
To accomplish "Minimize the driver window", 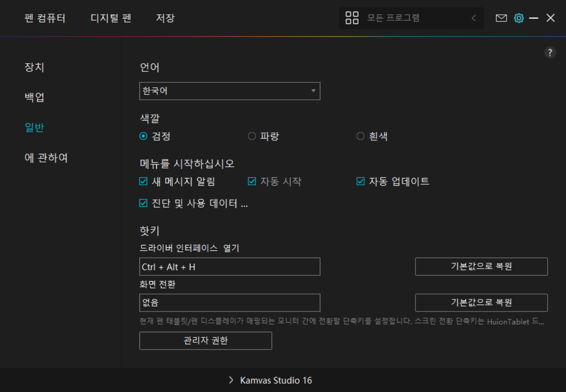I will [x=534, y=18].
